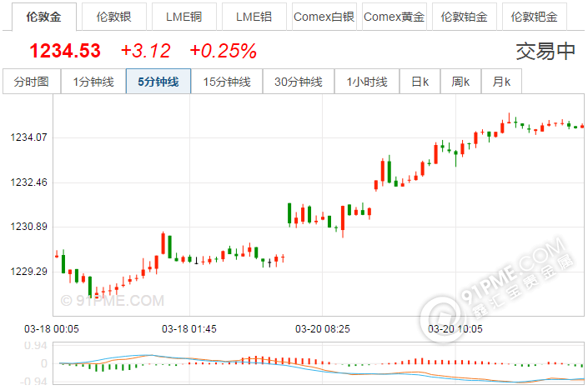Switch to the Comex白银 tab
The width and height of the screenshot is (588, 390).
pos(324,17)
